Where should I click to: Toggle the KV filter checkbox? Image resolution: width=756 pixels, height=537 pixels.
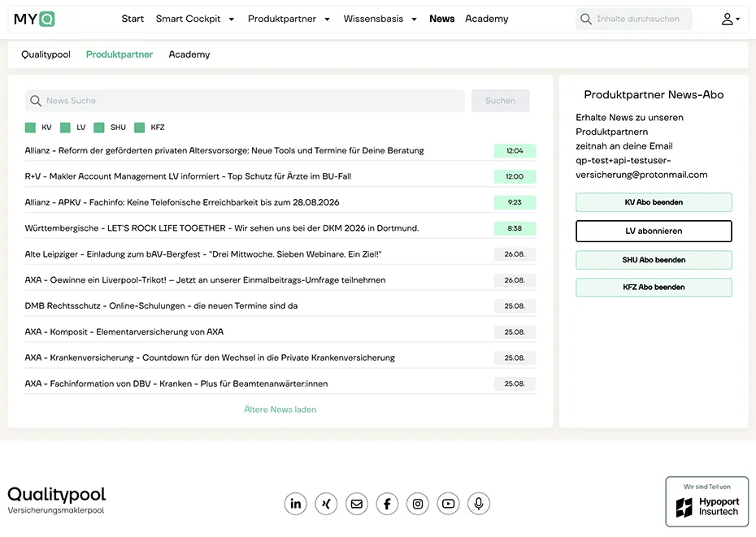pyautogui.click(x=30, y=128)
